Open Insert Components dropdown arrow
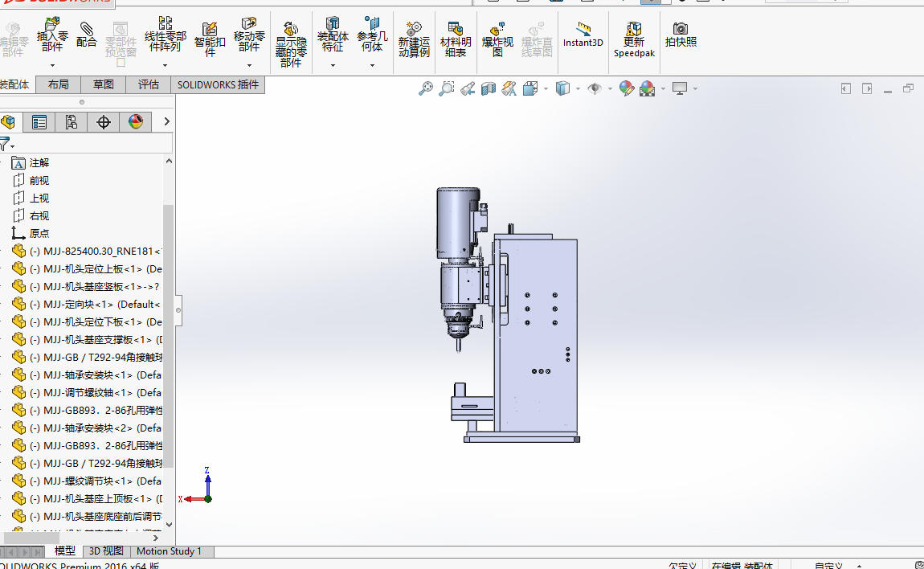This screenshot has height=569, width=924. coord(52,65)
